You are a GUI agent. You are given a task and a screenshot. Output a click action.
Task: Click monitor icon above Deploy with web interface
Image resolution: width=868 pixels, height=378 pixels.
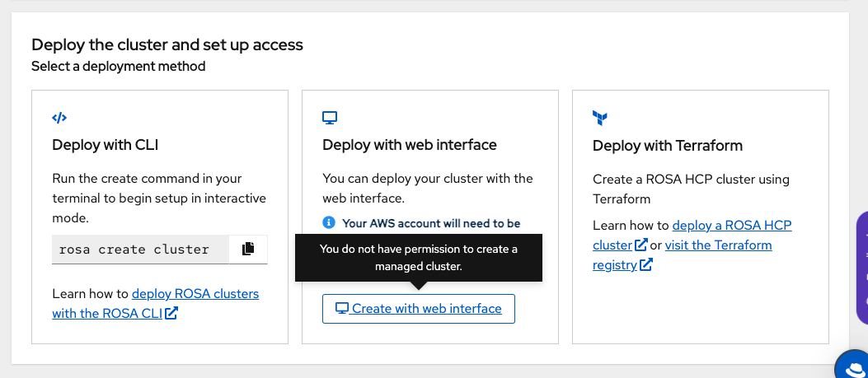(330, 118)
